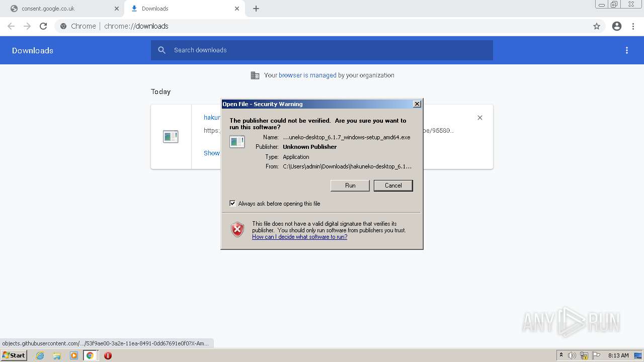
Task: Uncheck Always ask before opening this file
Action: (232, 204)
